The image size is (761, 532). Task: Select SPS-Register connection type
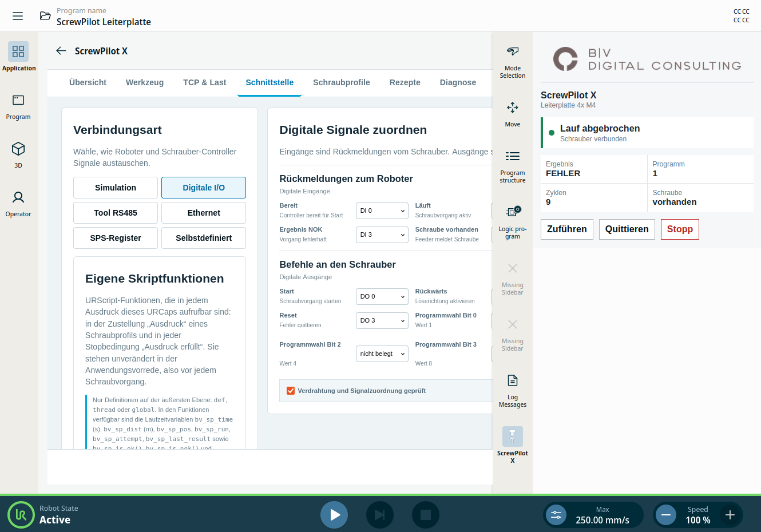(116, 238)
